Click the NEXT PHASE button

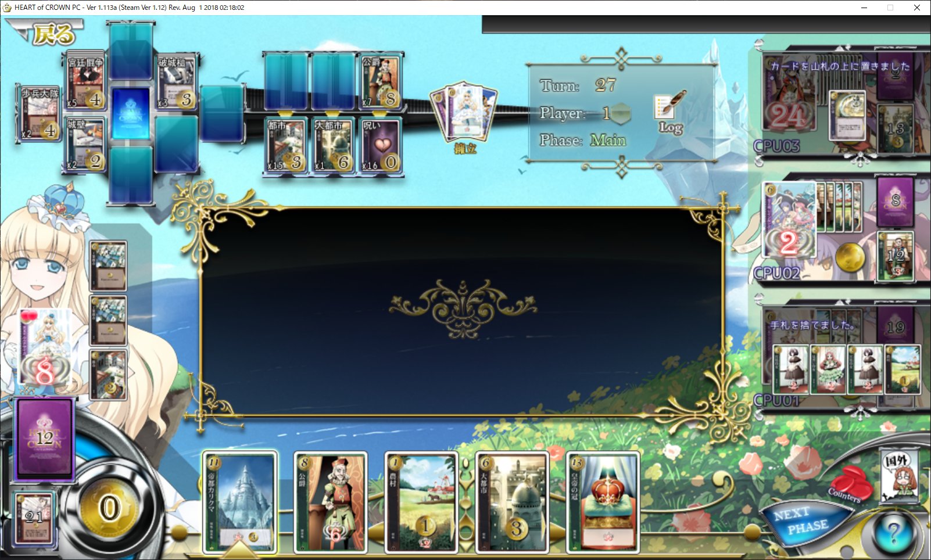(x=805, y=522)
